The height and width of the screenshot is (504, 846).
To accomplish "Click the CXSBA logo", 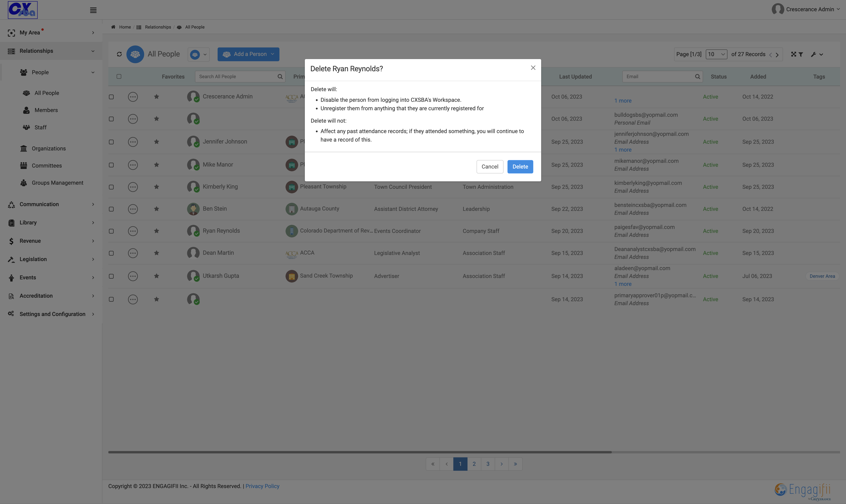I will click(x=23, y=10).
